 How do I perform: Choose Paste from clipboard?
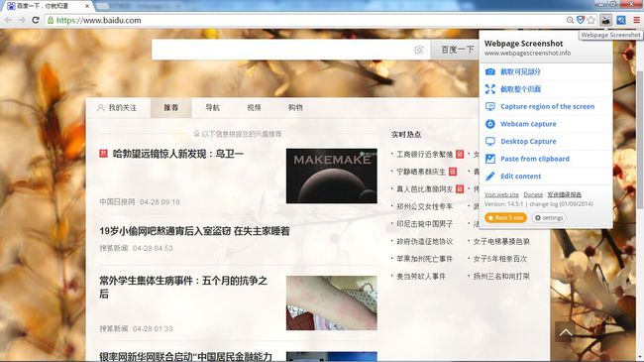tap(535, 159)
